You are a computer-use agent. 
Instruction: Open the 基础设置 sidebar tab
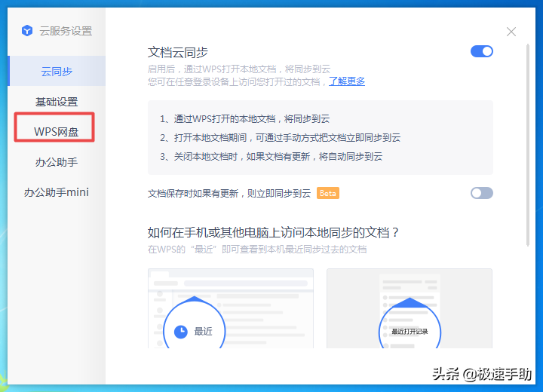pyautogui.click(x=57, y=102)
